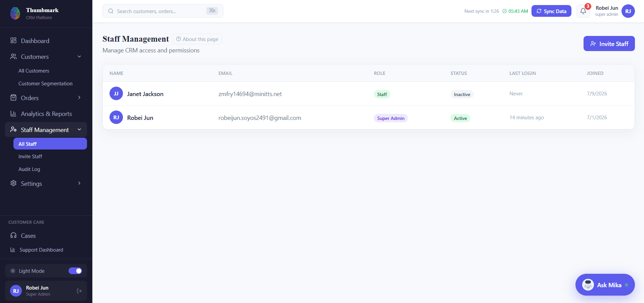Open the Ask Mika chat
Viewport: 644px width, 303px height.
[605, 285]
